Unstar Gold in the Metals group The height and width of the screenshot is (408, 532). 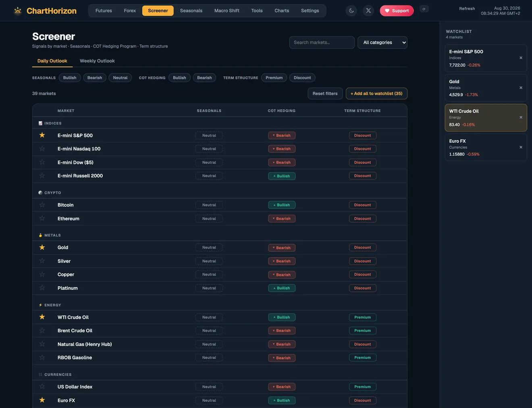pos(42,248)
